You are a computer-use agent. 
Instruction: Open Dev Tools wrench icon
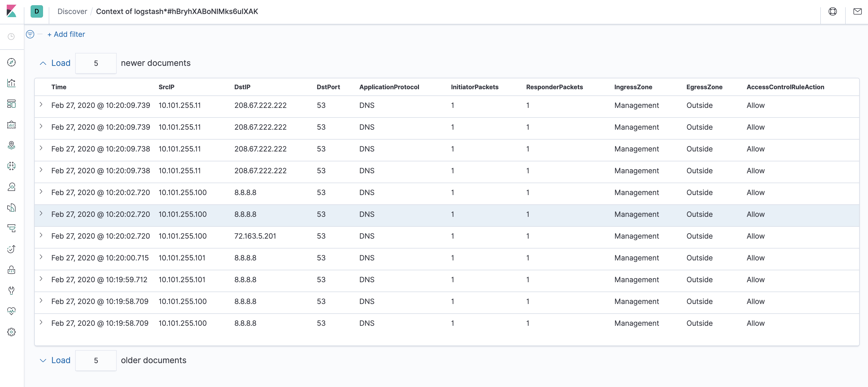11,291
